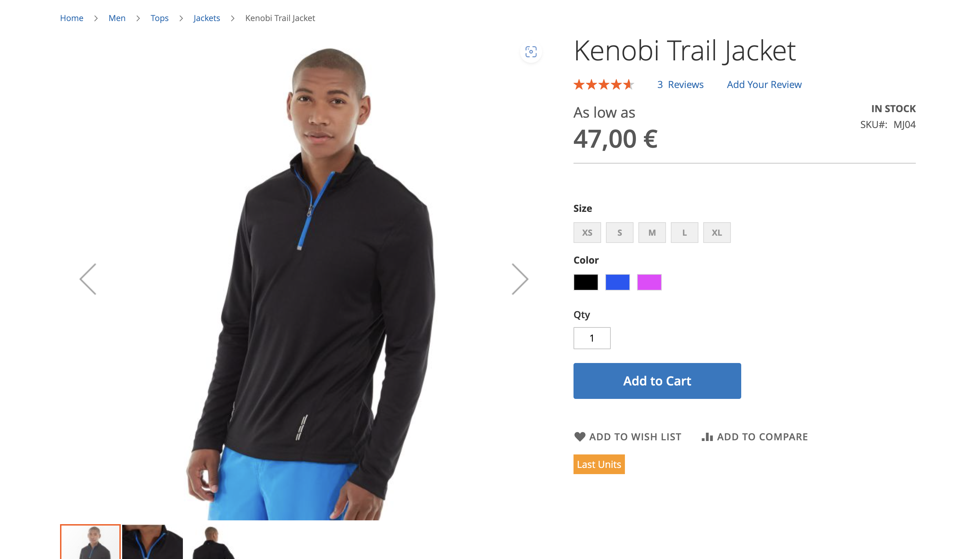Select size M option
The height and width of the screenshot is (559, 980).
coord(652,233)
